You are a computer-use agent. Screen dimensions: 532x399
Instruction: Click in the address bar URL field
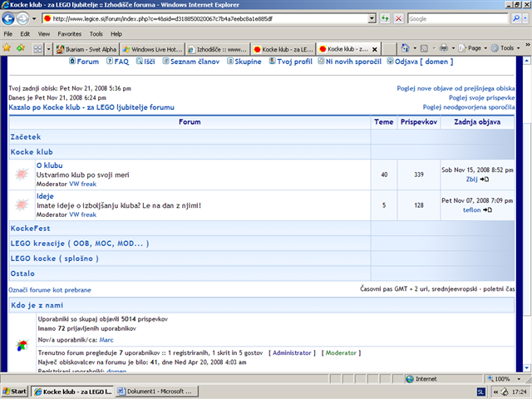(205, 18)
